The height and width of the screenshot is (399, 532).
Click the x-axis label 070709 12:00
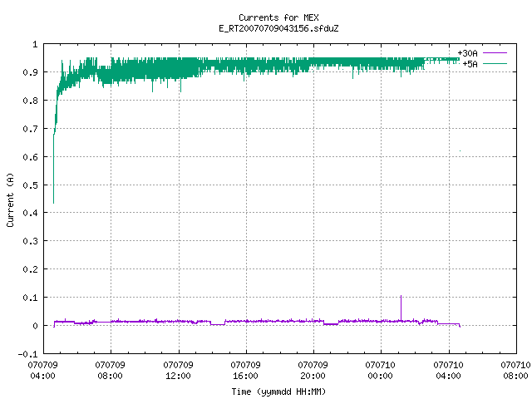click(x=178, y=371)
